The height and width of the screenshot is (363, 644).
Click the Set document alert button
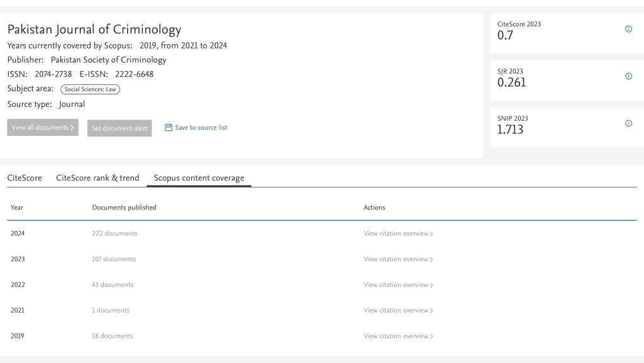tap(119, 128)
